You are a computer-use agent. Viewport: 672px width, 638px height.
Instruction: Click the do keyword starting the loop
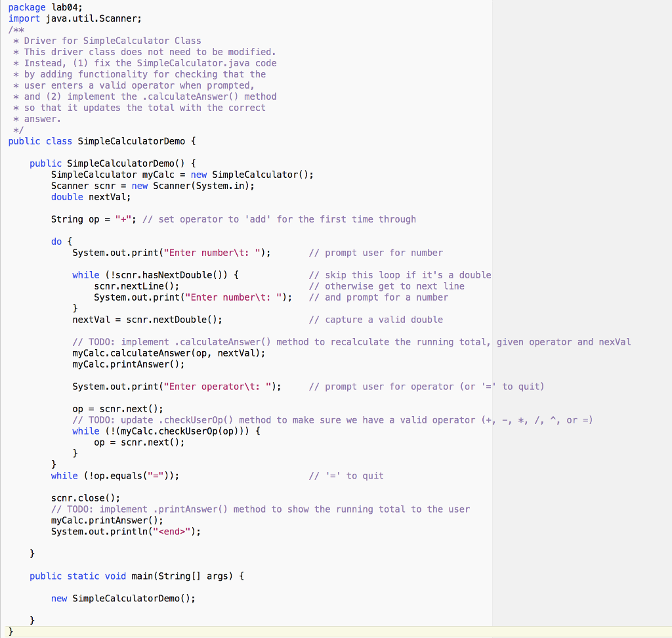click(56, 242)
